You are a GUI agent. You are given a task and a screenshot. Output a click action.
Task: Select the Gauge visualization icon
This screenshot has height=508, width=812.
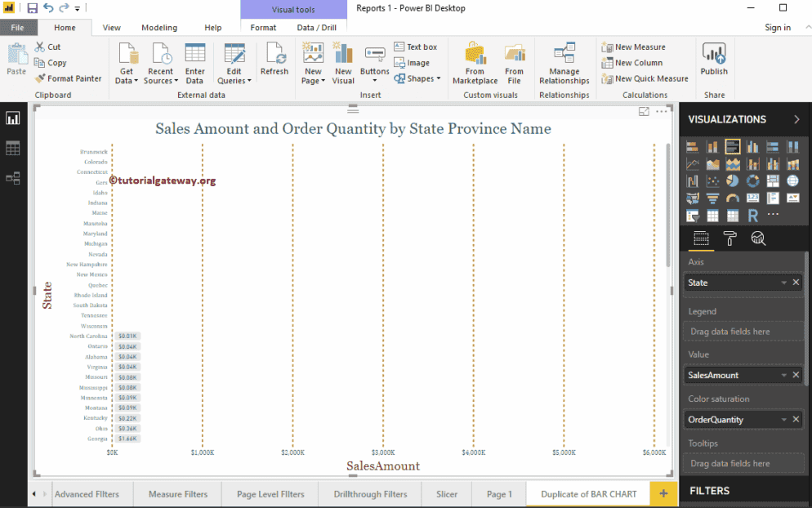[733, 198]
